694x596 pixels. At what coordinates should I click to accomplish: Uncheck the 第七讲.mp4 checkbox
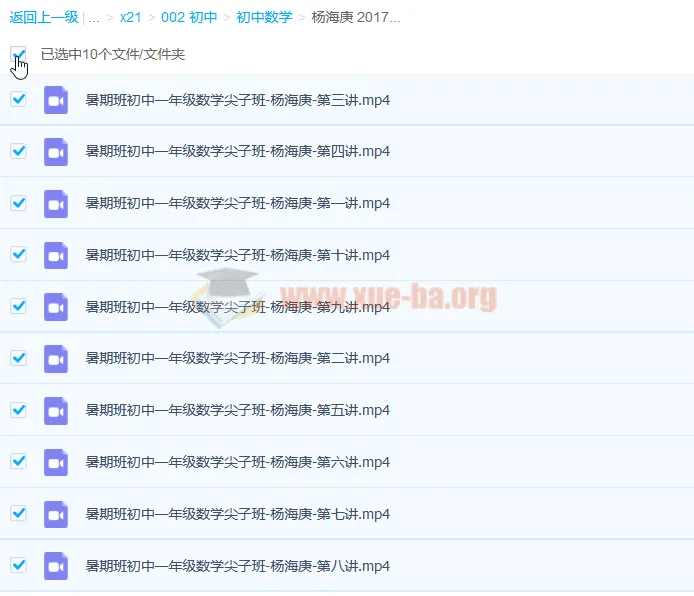(18, 513)
